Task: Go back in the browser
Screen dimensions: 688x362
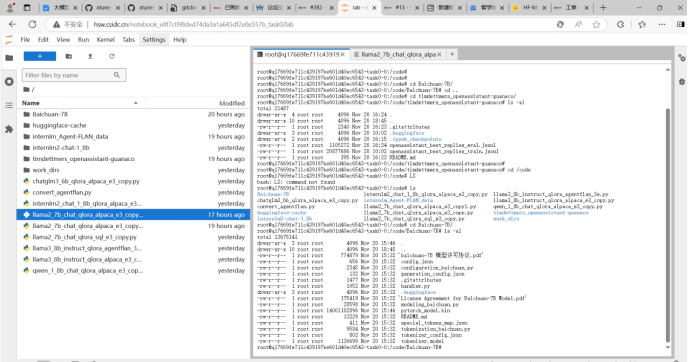Action: coord(12,25)
